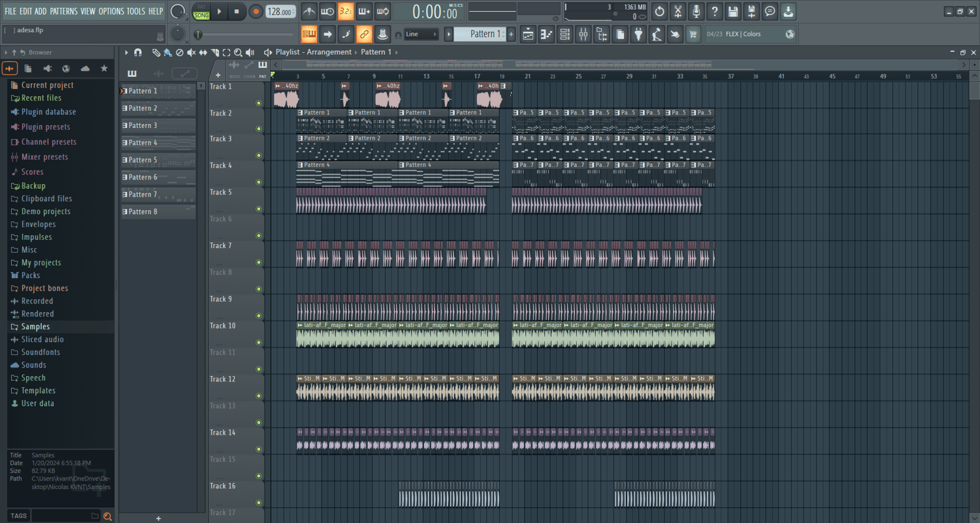Select the Paint brush tool in playlist
980x523 pixels.
168,52
